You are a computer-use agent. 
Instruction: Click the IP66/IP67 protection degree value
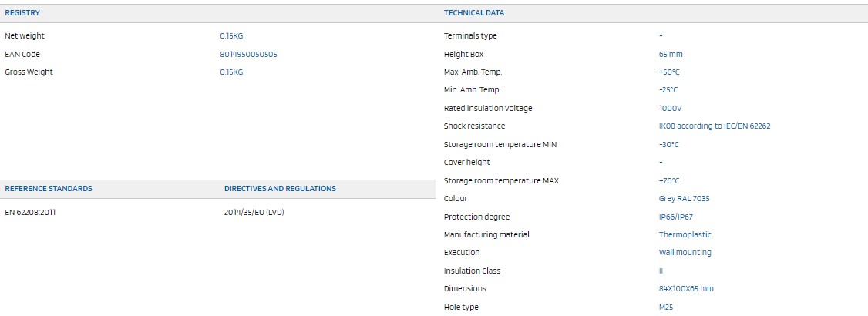coord(677,217)
